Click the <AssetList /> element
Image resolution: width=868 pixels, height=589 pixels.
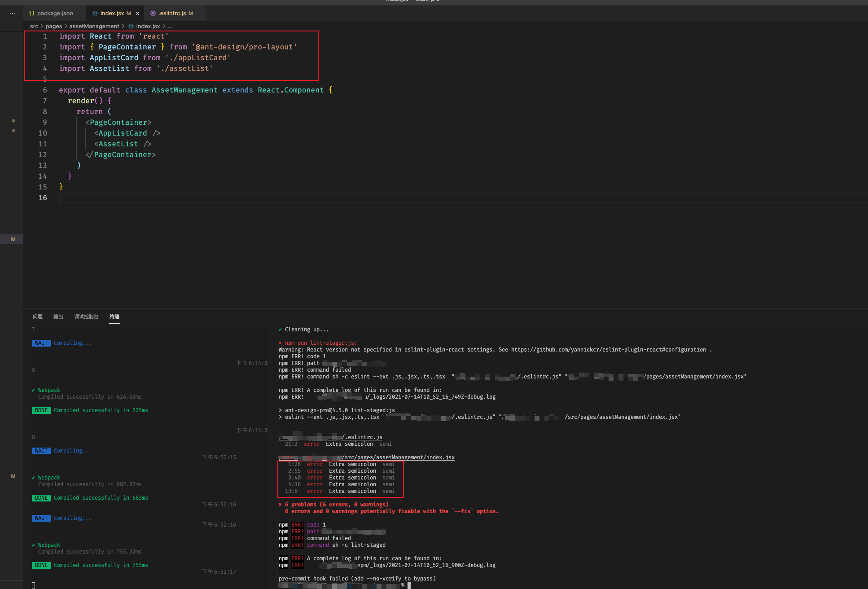click(x=123, y=144)
